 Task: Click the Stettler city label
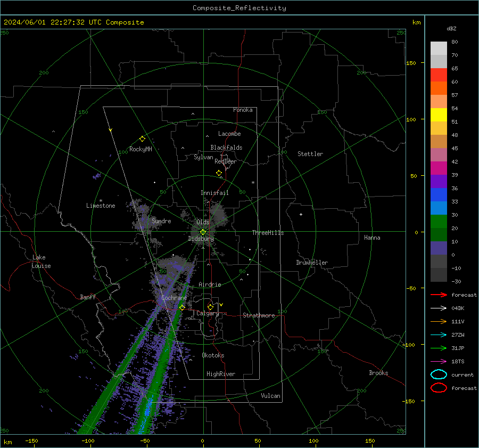click(x=310, y=154)
